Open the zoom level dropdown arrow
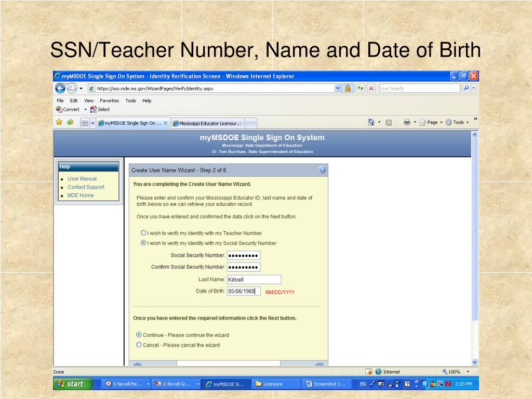This screenshot has width=532, height=399. (468, 372)
